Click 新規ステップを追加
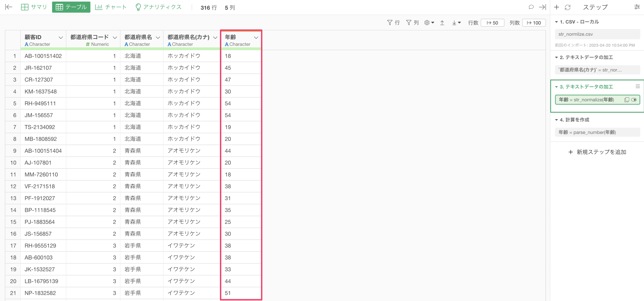The image size is (644, 301). 597,152
